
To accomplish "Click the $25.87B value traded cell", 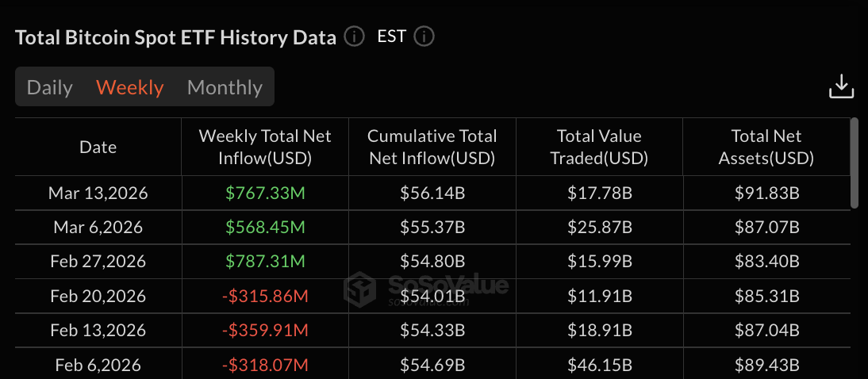I will pyautogui.click(x=600, y=227).
